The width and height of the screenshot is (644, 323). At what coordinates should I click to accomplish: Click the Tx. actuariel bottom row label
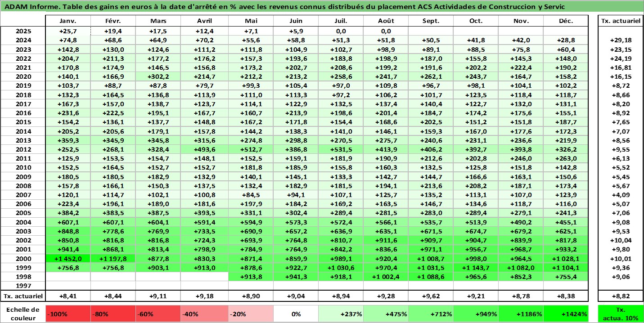(23, 296)
